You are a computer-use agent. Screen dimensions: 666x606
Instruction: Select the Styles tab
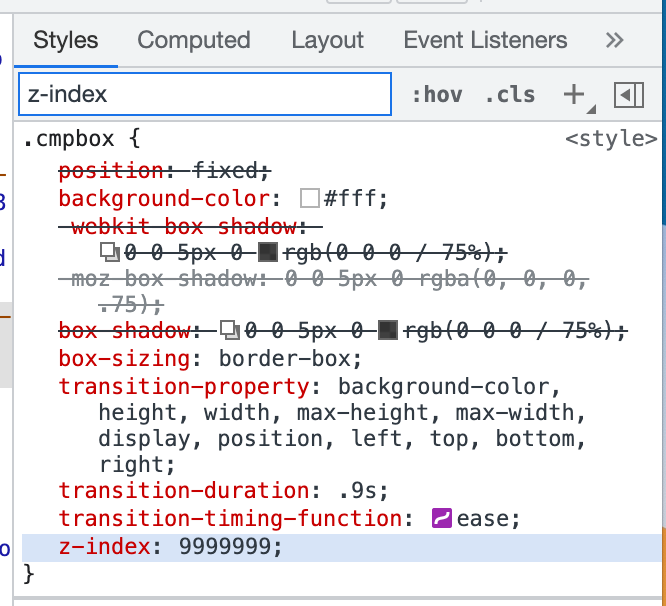pyautogui.click(x=66, y=41)
